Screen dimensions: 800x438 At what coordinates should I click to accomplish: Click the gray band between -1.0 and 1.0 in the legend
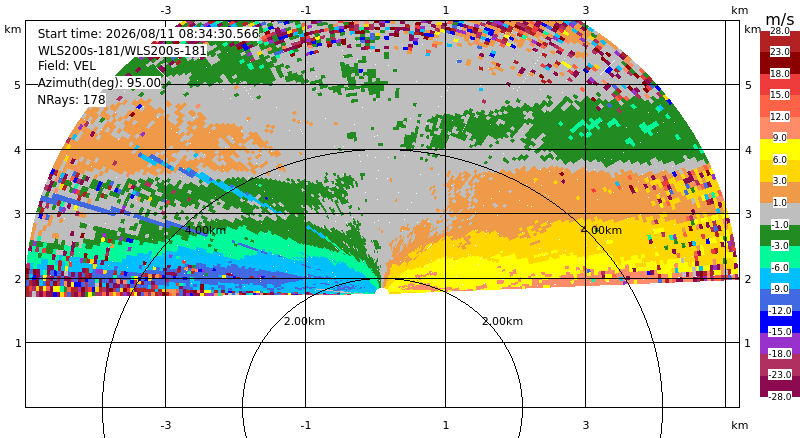(x=780, y=213)
